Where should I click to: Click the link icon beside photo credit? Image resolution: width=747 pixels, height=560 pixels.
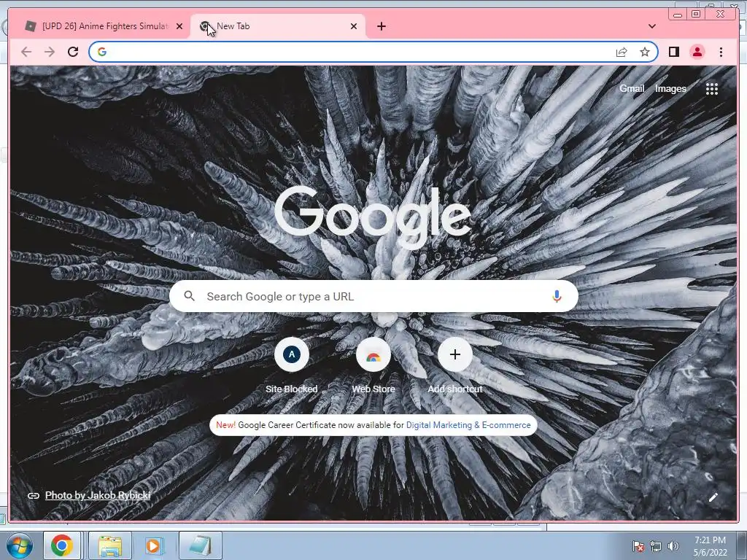(34, 496)
